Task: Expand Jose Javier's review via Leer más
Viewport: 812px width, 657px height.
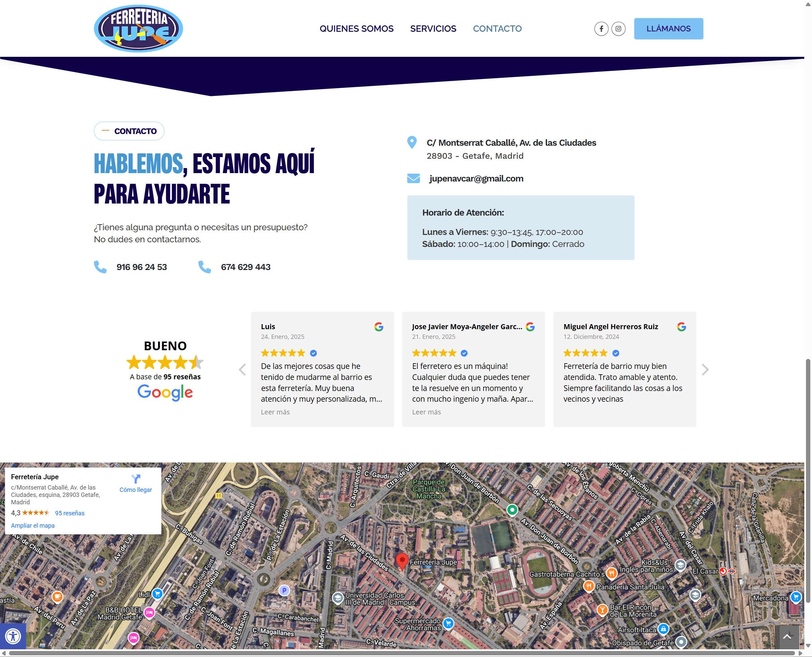Action: 426,412
